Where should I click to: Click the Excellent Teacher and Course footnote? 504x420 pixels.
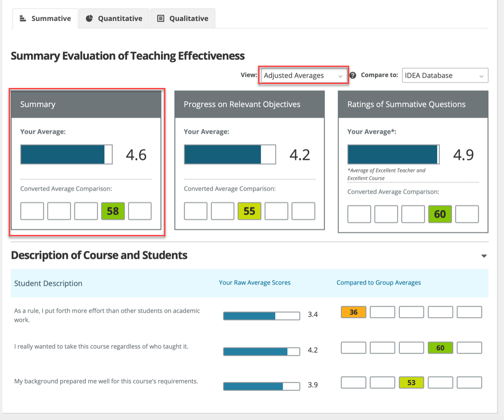click(x=386, y=174)
